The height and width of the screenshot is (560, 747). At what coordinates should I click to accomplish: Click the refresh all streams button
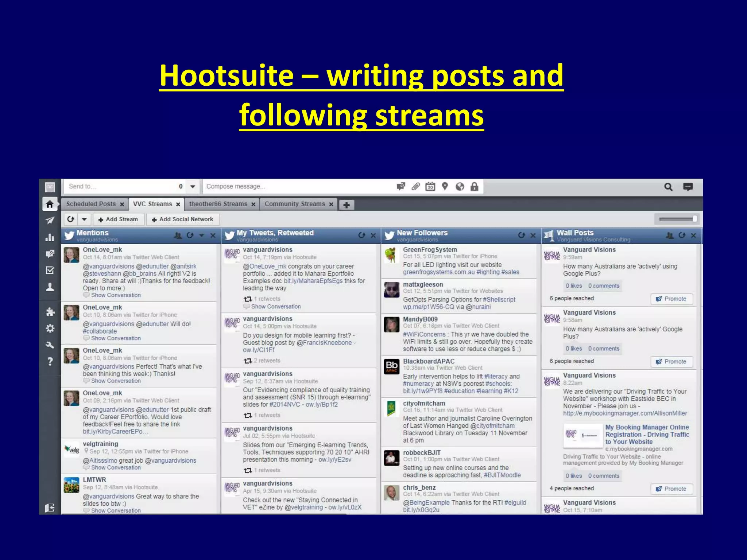coord(71,219)
